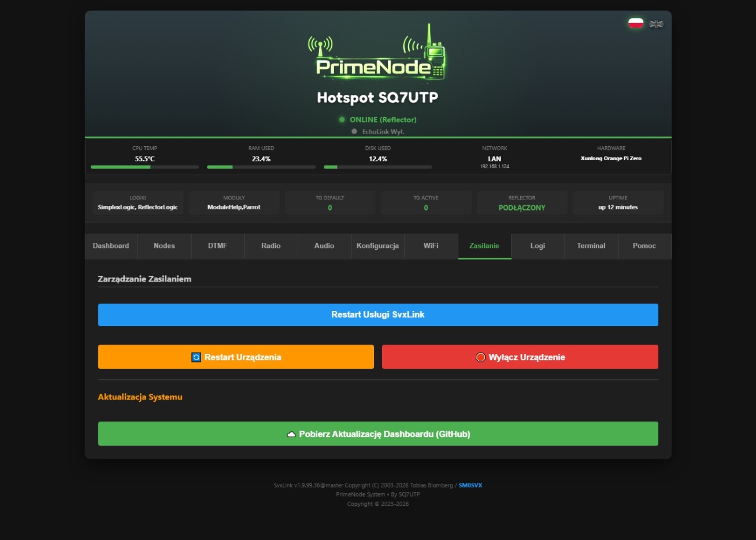Click the red Wyłącz Urządzenie button
This screenshot has height=540, width=756.
pyautogui.click(x=520, y=357)
